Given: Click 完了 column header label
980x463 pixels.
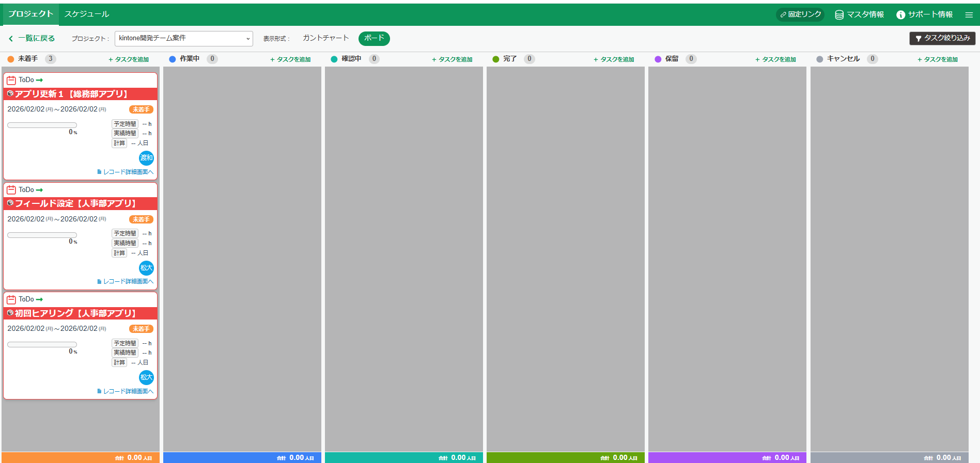Looking at the screenshot, I should 510,59.
